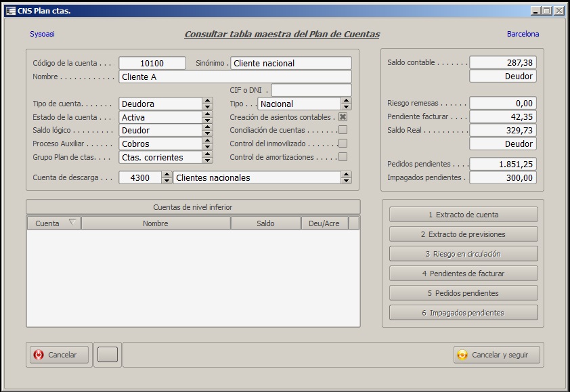
Task: Minimize the CNS Plan ctas. window
Action: click(x=535, y=11)
